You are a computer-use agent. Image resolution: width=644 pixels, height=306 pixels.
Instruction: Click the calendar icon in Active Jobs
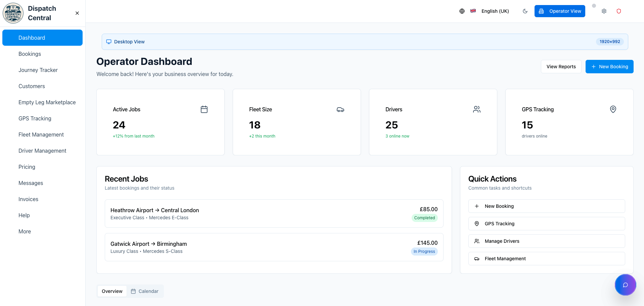(204, 109)
